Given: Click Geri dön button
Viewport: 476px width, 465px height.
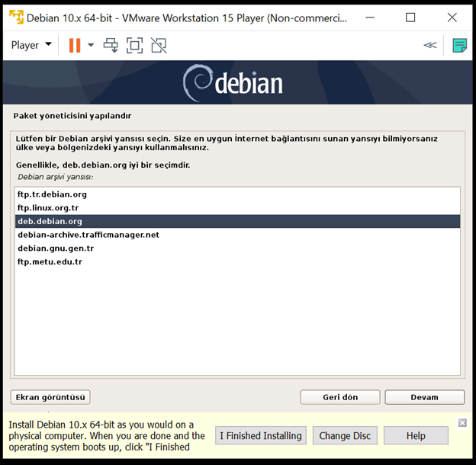Looking at the screenshot, I should [x=340, y=397].
